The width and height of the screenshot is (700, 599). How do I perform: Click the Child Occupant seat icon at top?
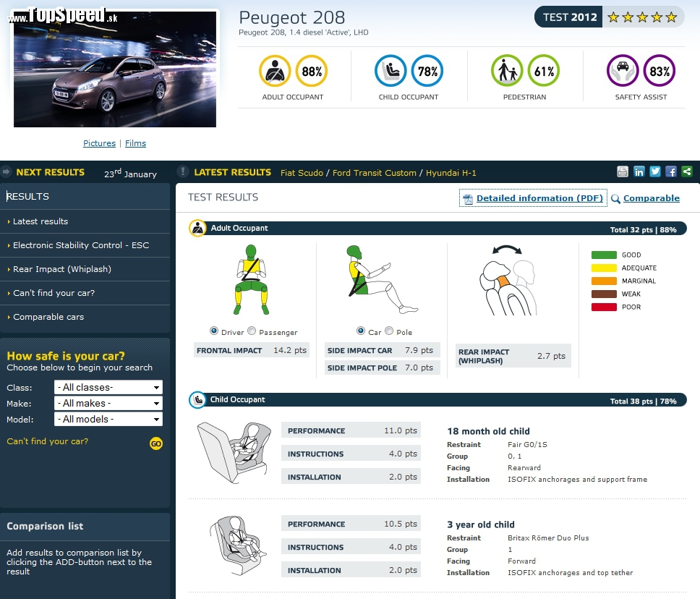coord(390,71)
